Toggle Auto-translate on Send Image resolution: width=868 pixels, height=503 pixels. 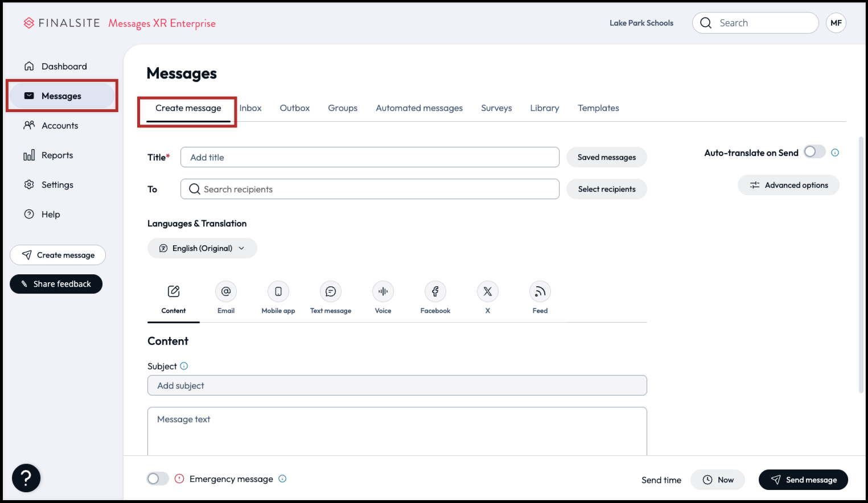813,152
